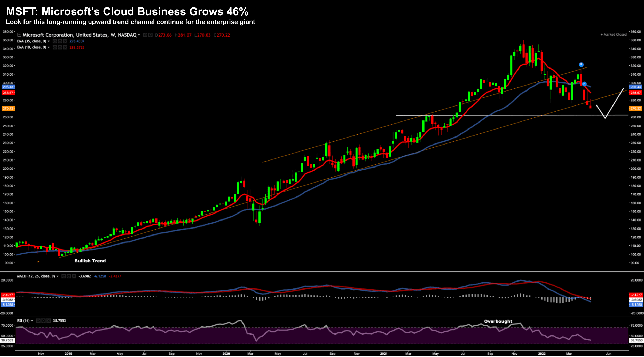Click the EMA (35, close, 0) label
This screenshot has width=644, height=357.
(x=32, y=41)
